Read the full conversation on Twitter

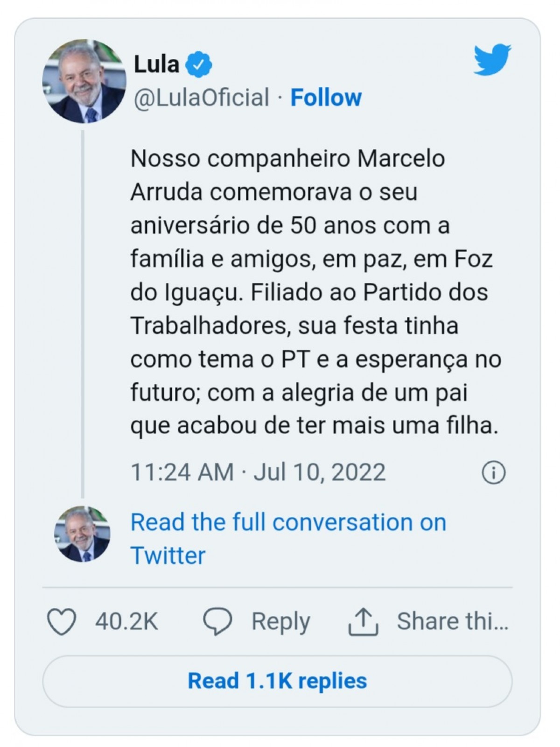[288, 539]
